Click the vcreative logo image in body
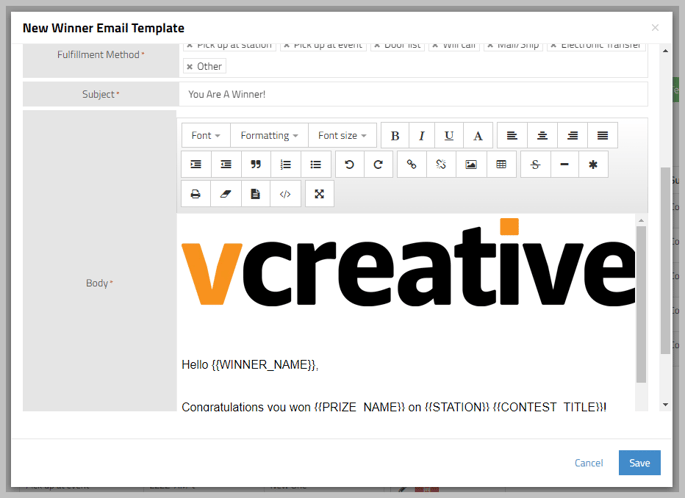685x498 pixels. [408, 262]
